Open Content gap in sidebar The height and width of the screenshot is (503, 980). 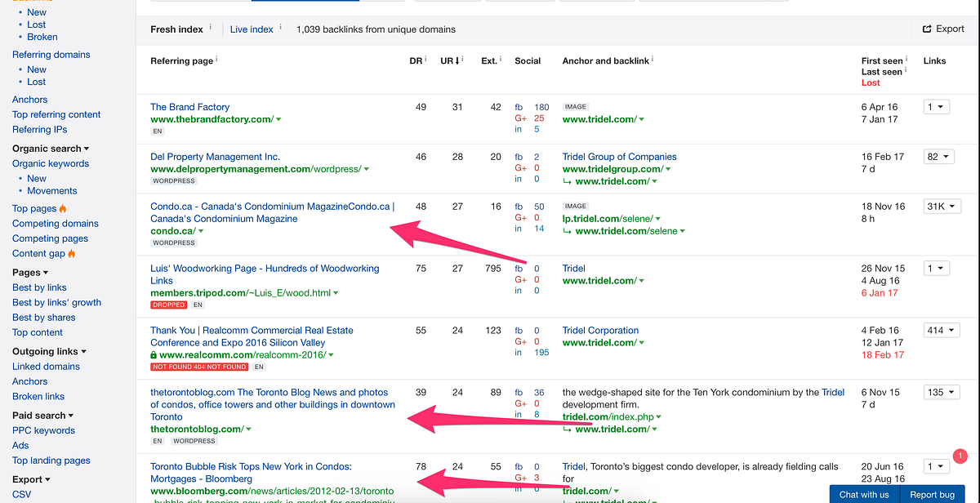[38, 254]
